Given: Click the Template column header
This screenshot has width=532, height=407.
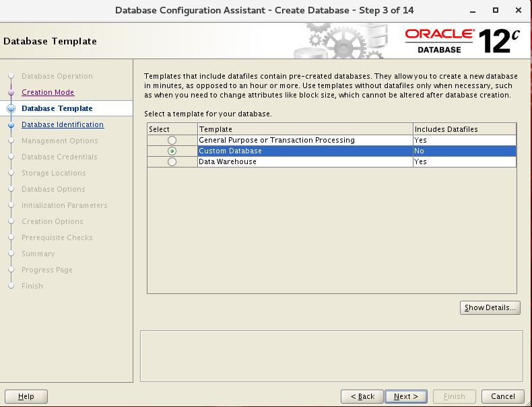Looking at the screenshot, I should [305, 129].
